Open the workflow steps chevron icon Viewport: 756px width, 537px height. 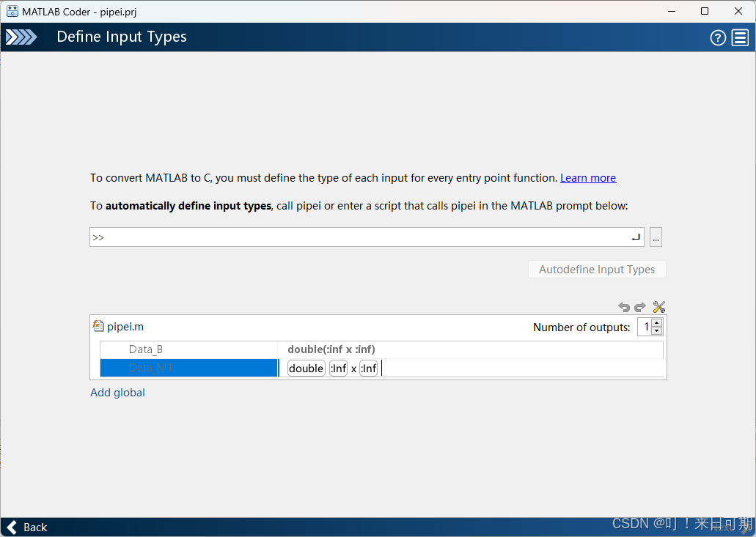tap(21, 37)
